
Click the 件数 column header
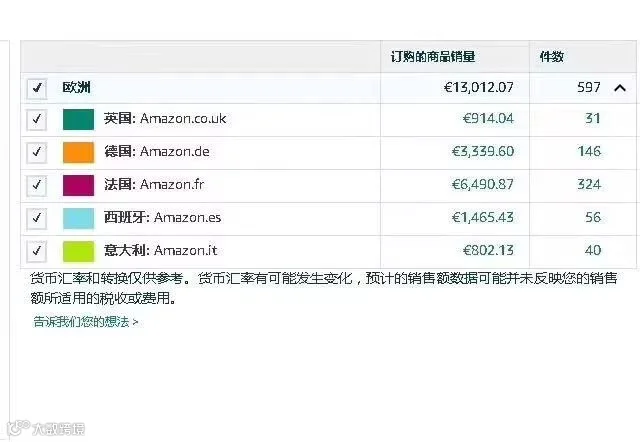pyautogui.click(x=552, y=56)
